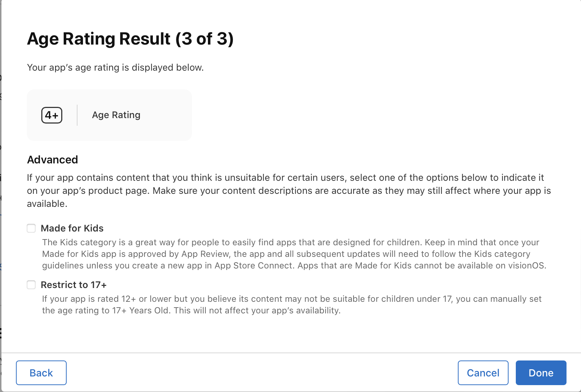Click the horizontal separator above footer buttons
The image size is (581, 392).
point(290,353)
